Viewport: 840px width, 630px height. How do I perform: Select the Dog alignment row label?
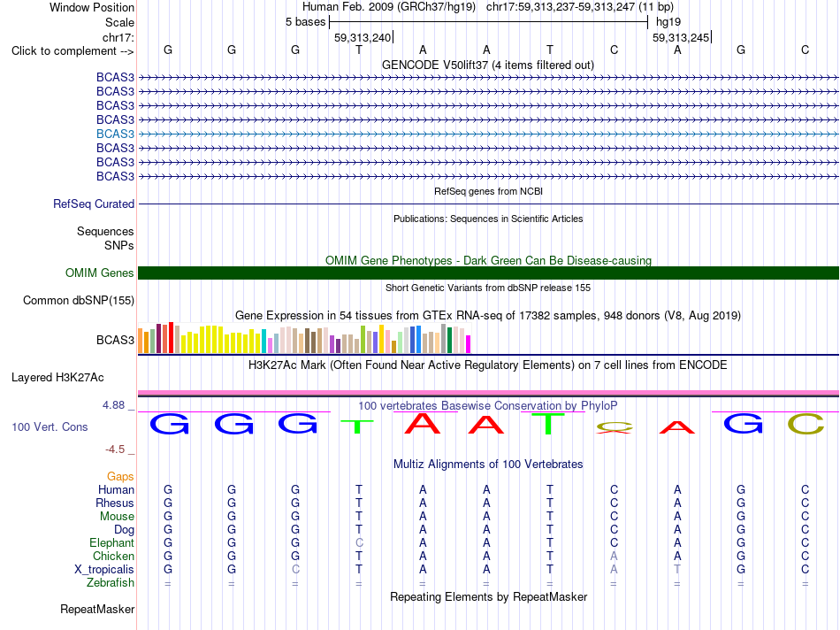click(x=125, y=530)
